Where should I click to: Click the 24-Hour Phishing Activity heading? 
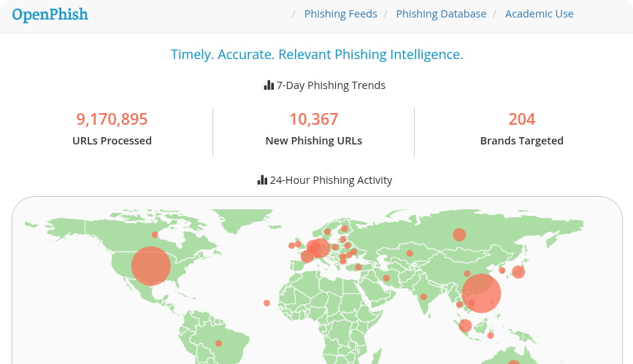click(x=331, y=180)
